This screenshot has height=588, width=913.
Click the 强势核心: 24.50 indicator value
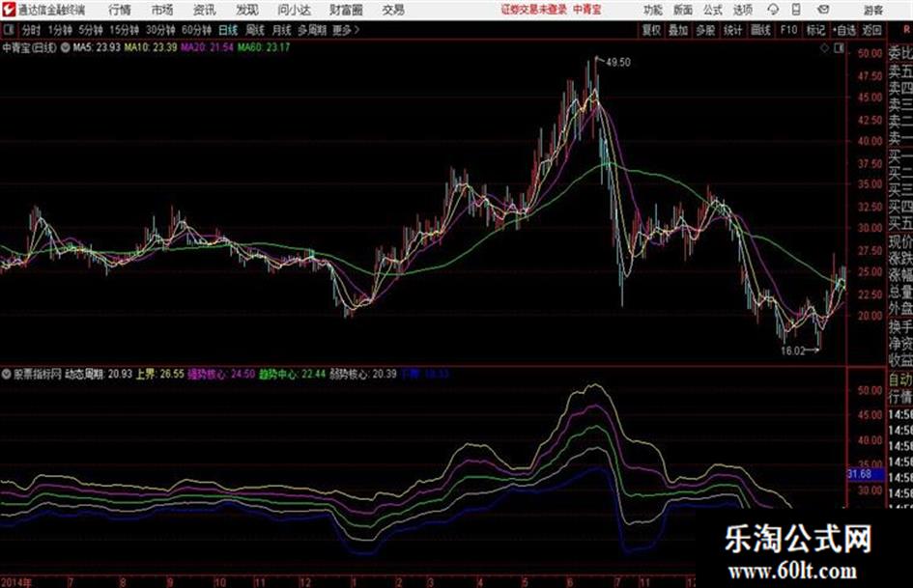click(x=221, y=374)
